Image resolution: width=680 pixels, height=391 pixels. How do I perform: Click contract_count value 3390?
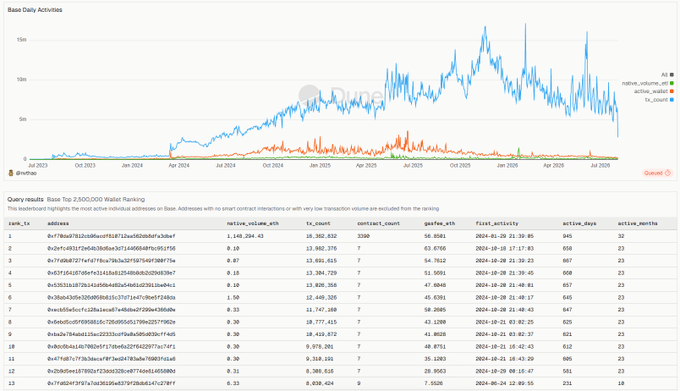pos(363,236)
